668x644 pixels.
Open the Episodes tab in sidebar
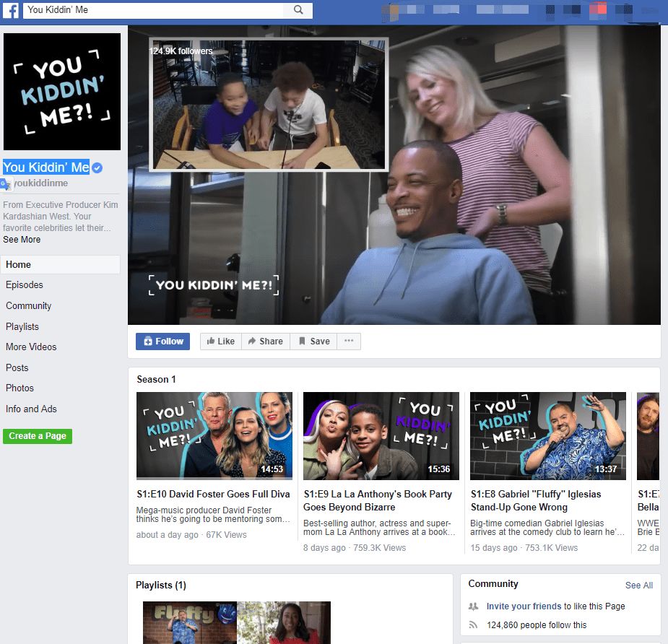click(25, 284)
